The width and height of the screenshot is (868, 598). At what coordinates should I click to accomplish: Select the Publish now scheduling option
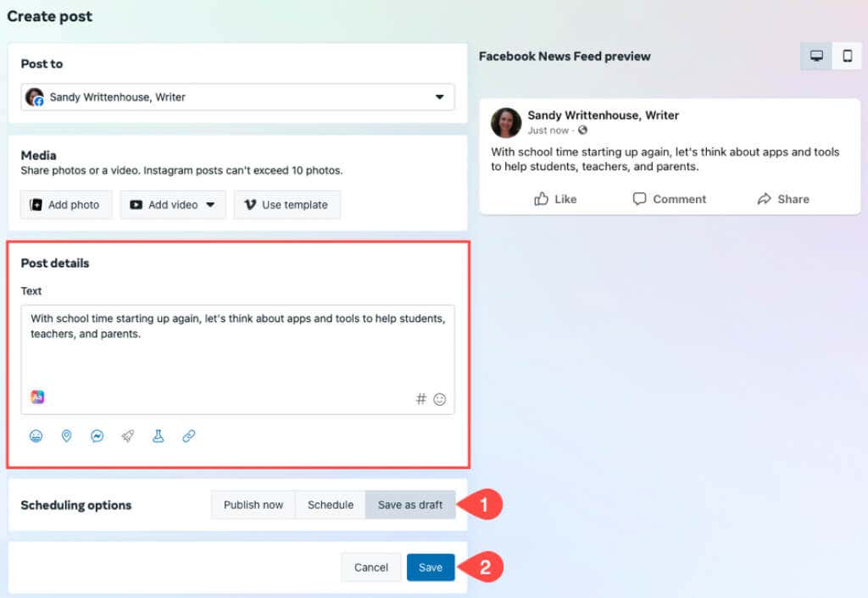click(253, 505)
